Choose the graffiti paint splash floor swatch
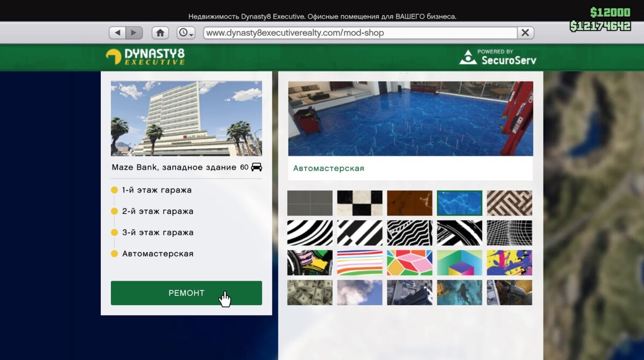 click(310, 263)
